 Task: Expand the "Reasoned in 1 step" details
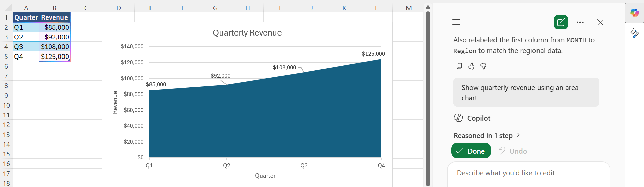coord(487,135)
